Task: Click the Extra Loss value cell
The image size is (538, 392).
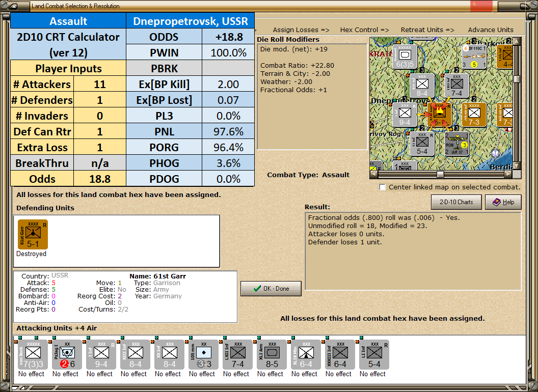Action: click(x=100, y=148)
